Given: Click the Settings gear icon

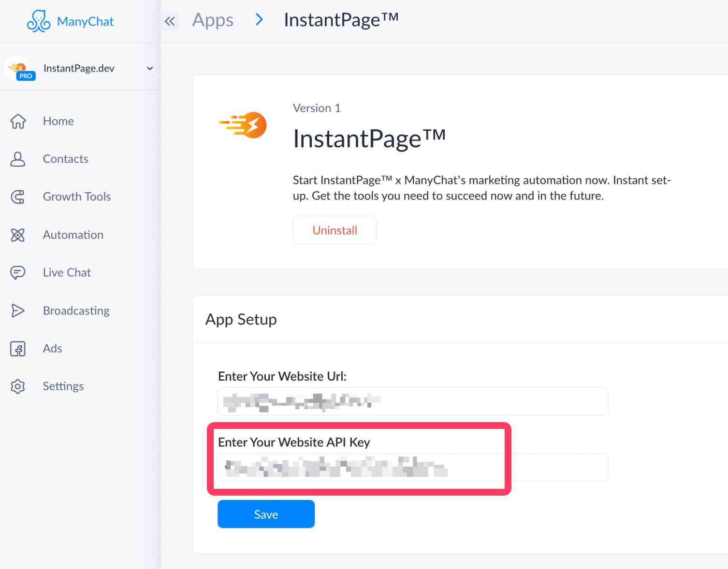Looking at the screenshot, I should point(18,386).
